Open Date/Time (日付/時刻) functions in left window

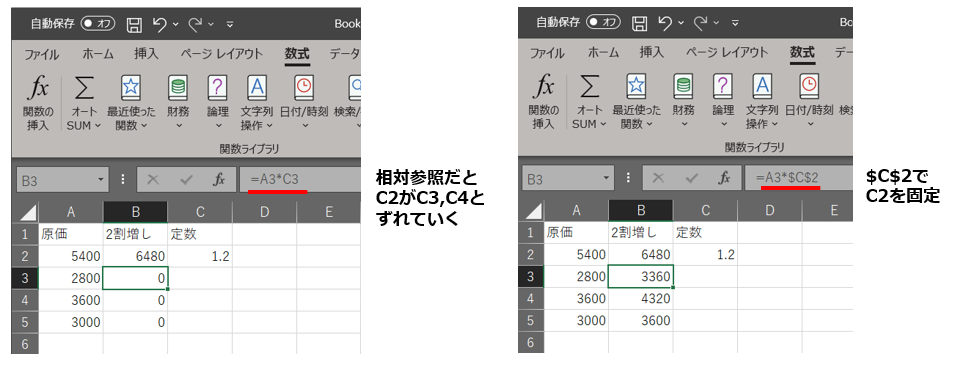coord(303,88)
